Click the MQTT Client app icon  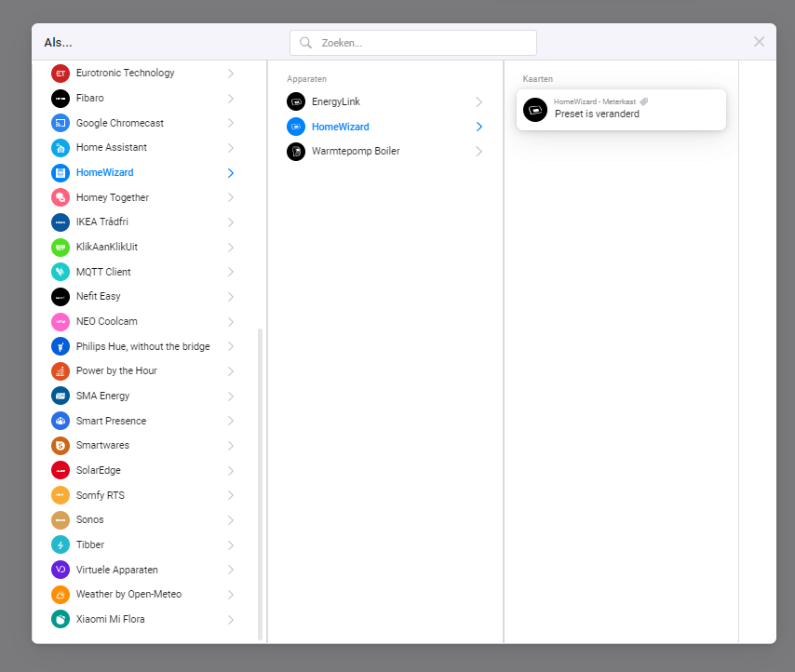click(x=61, y=272)
